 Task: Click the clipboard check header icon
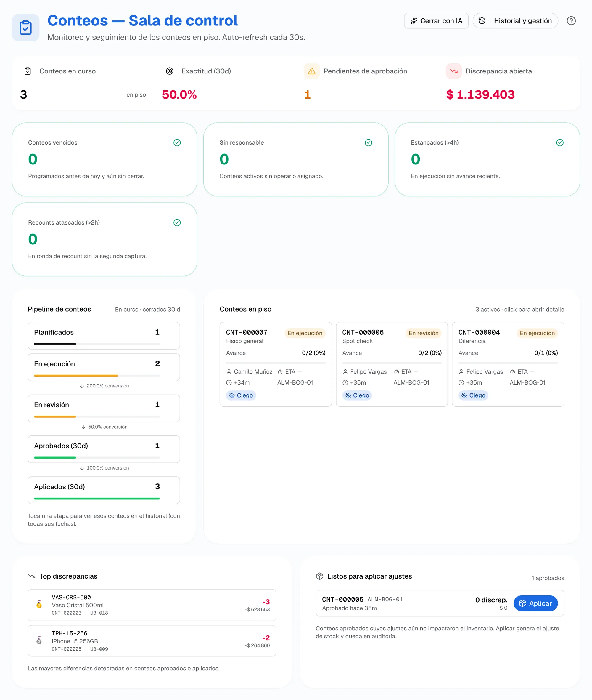click(x=25, y=28)
